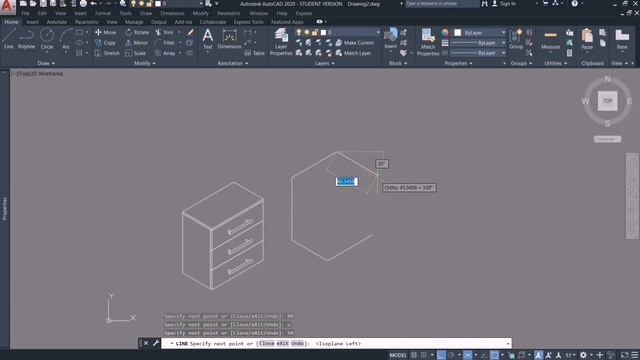Open the Home ribbon tab

tap(11, 22)
